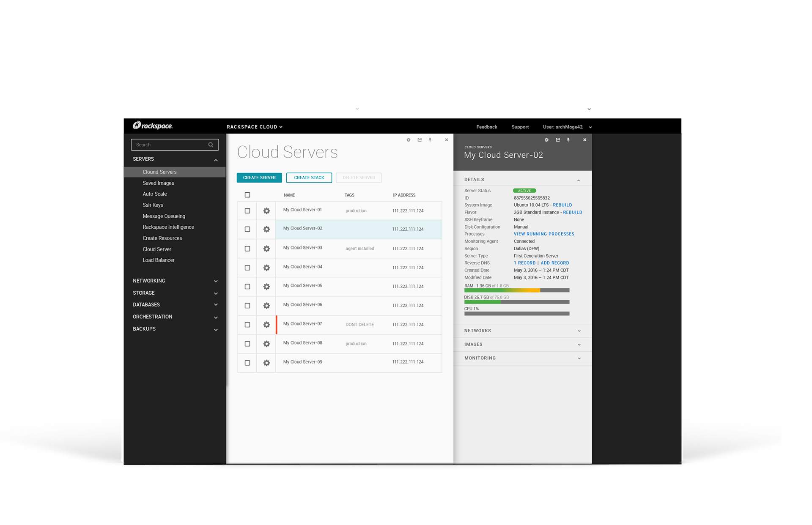The image size is (812, 525).
Task: Open gear menu for My Cloud Server-04
Action: 266,268
